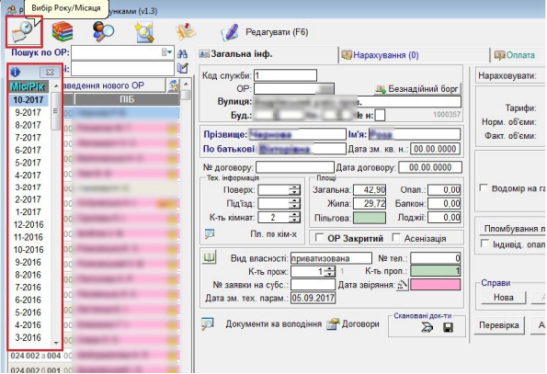Click the pencil icon next to Редагувати

click(230, 32)
